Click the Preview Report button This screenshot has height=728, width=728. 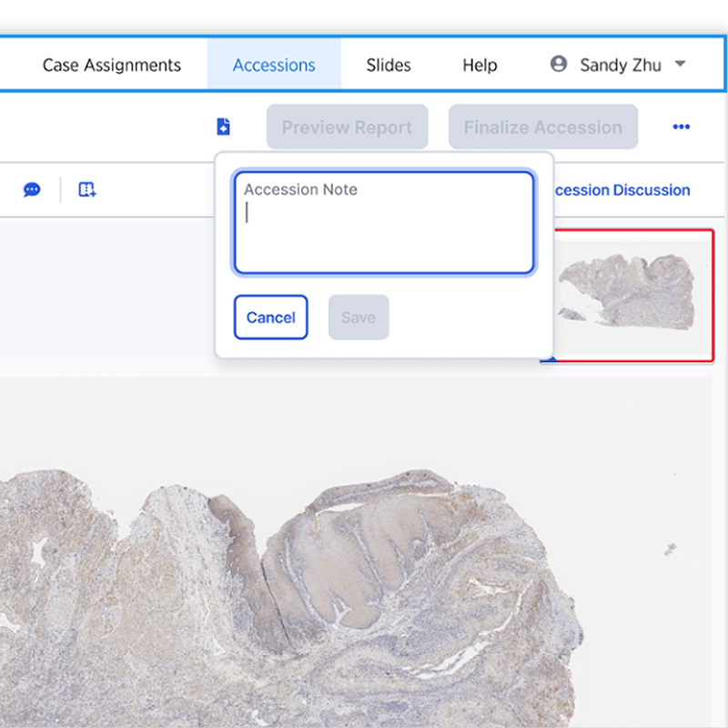[x=348, y=126]
